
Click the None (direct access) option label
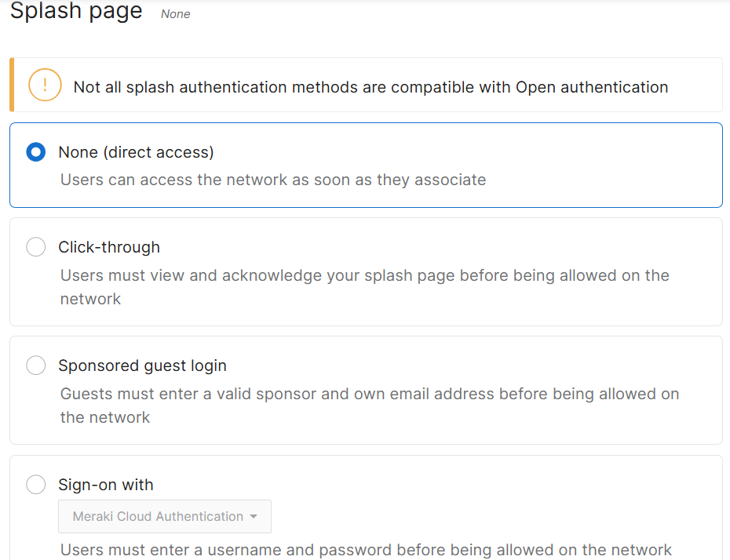(x=136, y=152)
